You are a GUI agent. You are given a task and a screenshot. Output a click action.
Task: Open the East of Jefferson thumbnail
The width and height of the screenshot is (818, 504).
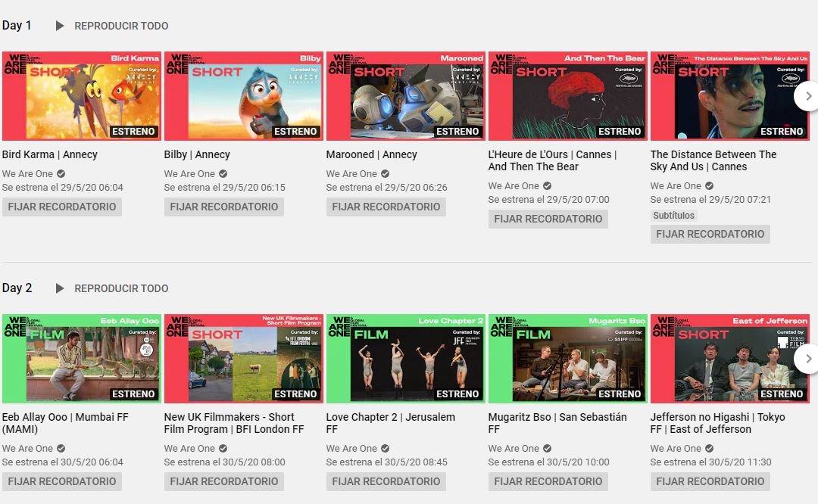730,359
